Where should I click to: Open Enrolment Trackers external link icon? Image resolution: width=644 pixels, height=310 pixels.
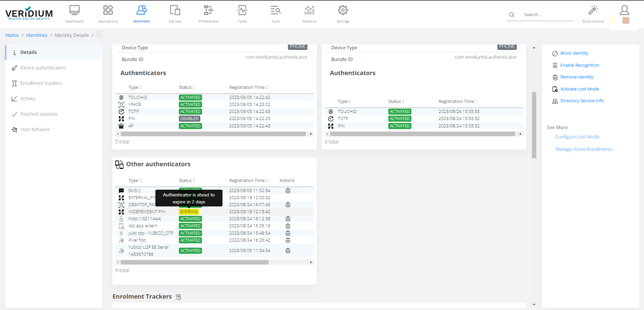(x=178, y=297)
